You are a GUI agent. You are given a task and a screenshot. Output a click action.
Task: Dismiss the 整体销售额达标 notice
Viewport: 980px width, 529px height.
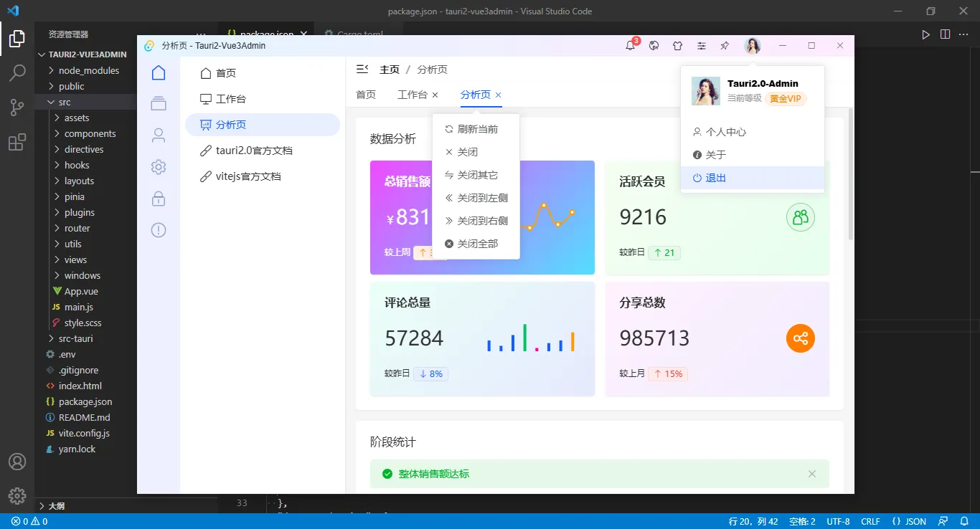point(811,473)
